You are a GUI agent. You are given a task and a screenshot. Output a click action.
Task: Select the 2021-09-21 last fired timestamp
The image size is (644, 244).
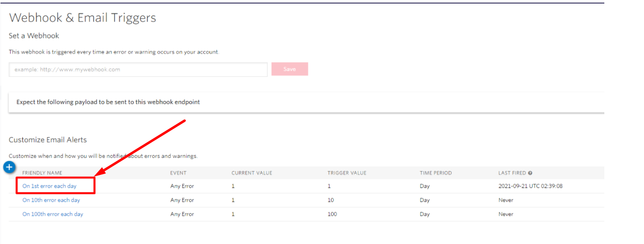coord(530,186)
